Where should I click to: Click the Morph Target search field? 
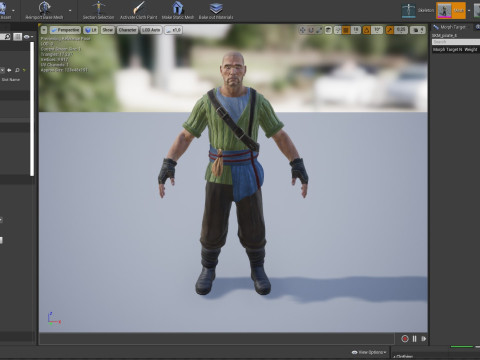click(456, 42)
